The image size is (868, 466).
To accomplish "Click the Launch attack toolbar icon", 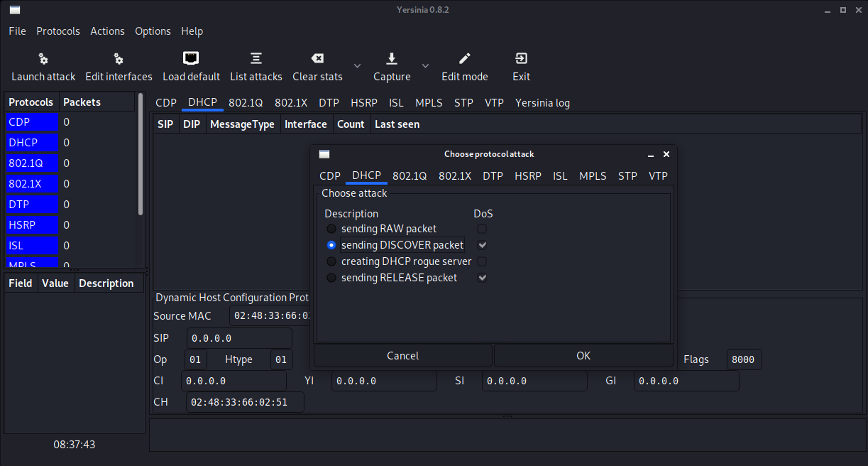I will click(x=43, y=66).
